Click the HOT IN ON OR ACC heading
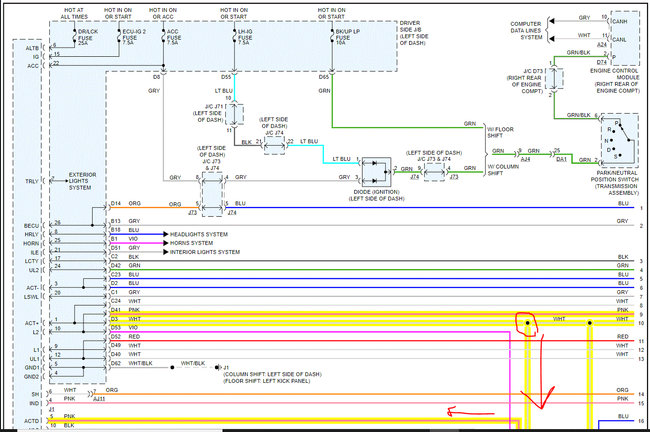 tap(163, 13)
